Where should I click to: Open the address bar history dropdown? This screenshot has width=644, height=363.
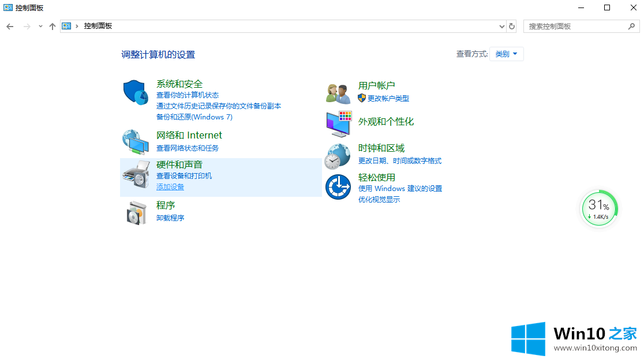click(501, 27)
